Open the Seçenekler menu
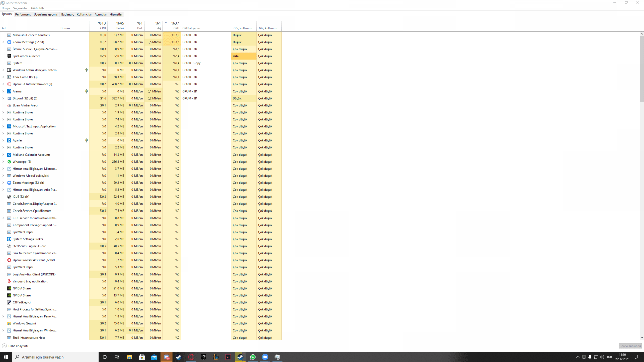644x362 pixels. (x=20, y=8)
